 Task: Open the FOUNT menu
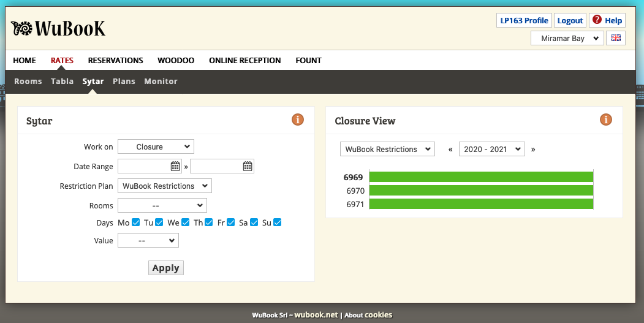308,61
